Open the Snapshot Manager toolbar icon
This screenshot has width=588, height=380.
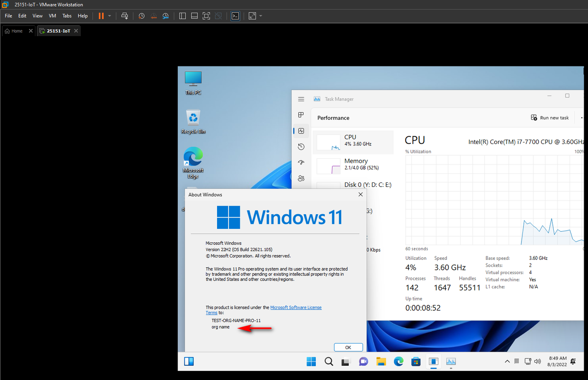(x=166, y=16)
